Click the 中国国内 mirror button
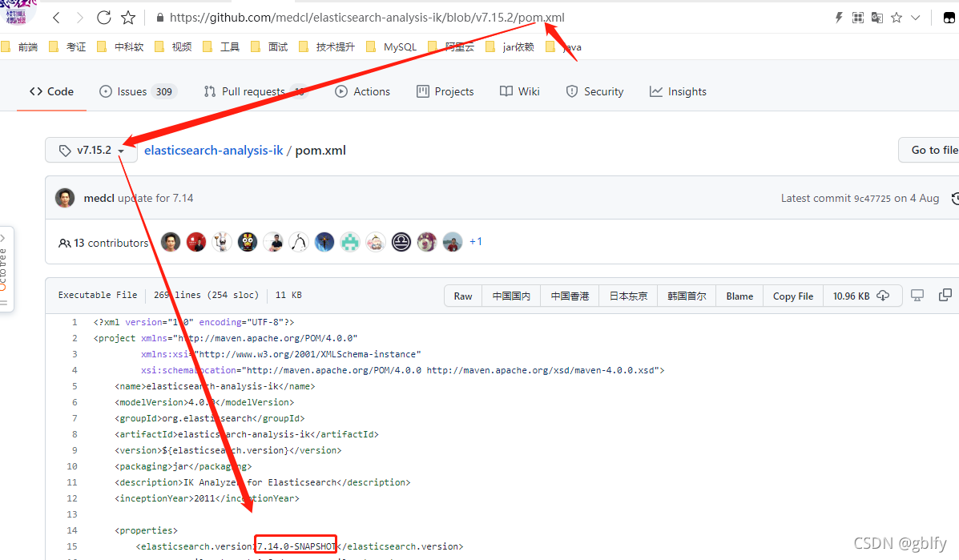959x560 pixels. (511, 296)
